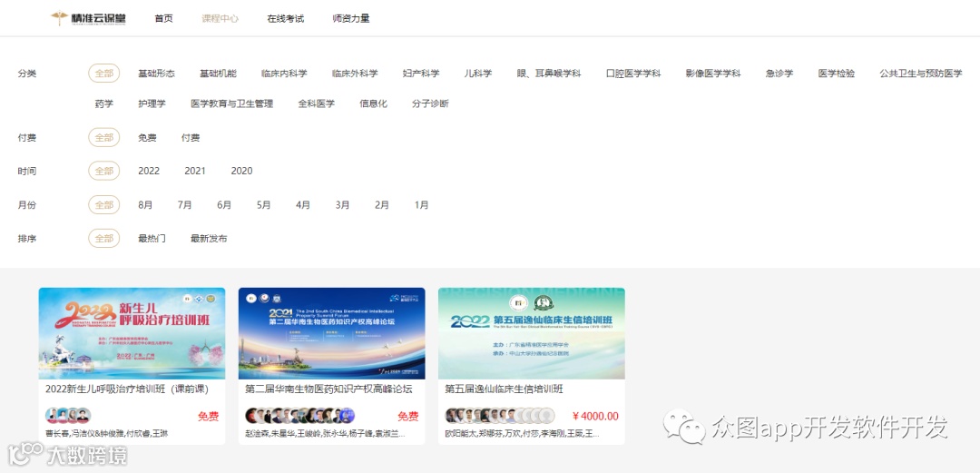The width and height of the screenshot is (980, 473).
Task: Filter courses by year 2020
Action: 242,171
